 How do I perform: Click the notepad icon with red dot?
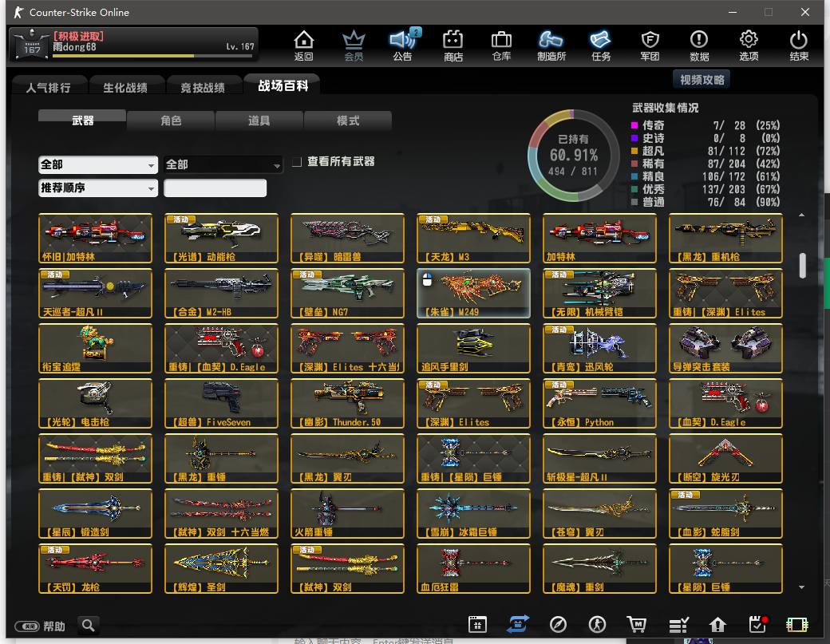pyautogui.click(x=758, y=624)
